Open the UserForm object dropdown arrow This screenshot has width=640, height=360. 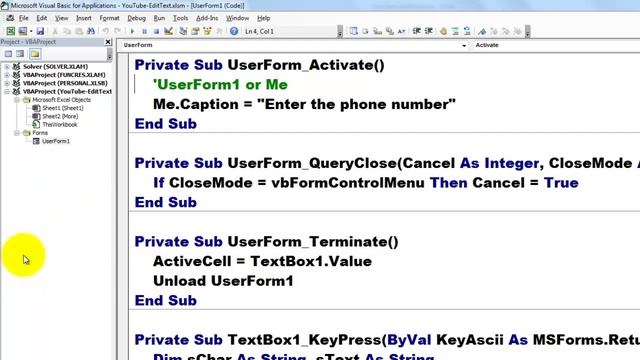pos(464,45)
